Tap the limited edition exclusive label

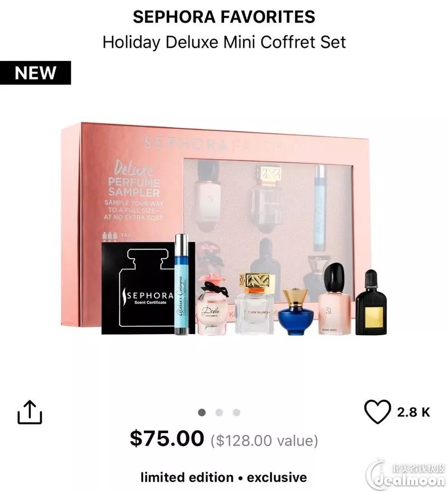point(224,477)
